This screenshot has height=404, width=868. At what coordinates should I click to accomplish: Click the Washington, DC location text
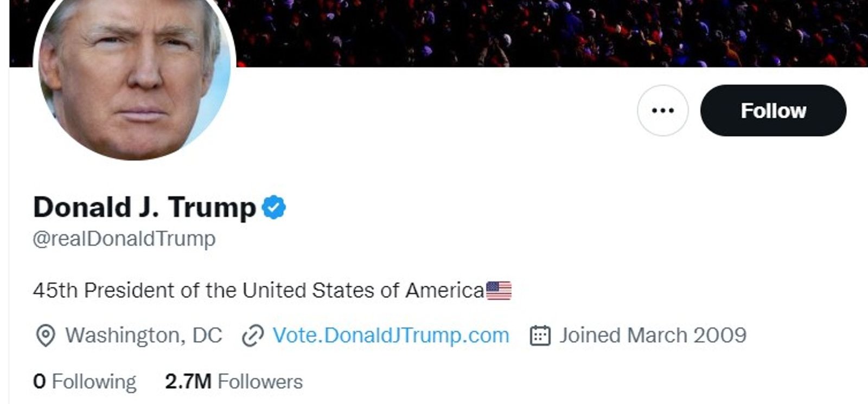pos(144,336)
